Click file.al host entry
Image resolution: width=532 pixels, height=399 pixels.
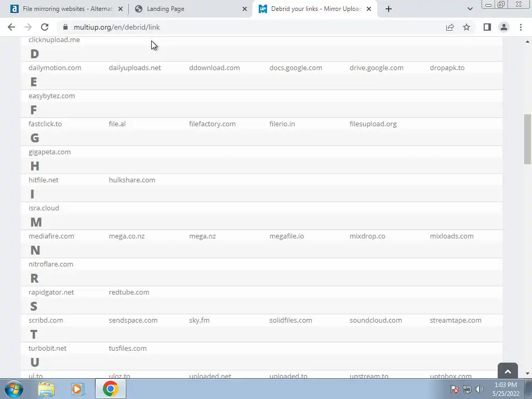pos(117,124)
